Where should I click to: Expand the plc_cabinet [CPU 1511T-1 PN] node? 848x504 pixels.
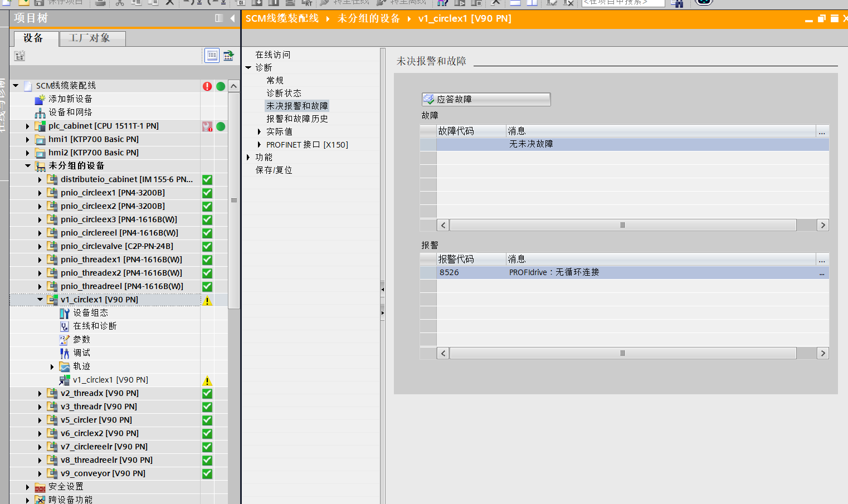click(x=27, y=126)
